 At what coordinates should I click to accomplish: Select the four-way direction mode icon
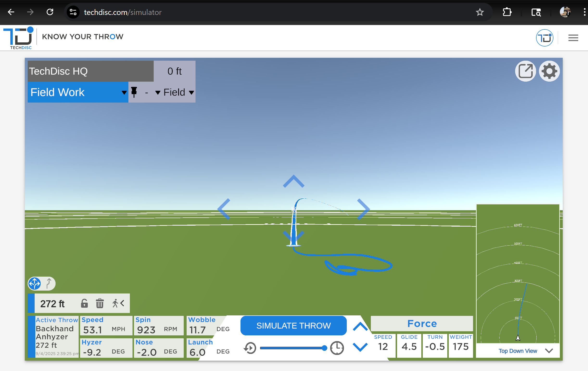pos(35,284)
